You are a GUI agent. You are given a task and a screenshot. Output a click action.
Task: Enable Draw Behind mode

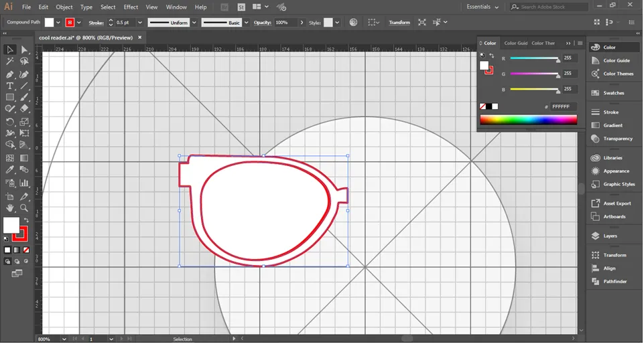coord(17,262)
